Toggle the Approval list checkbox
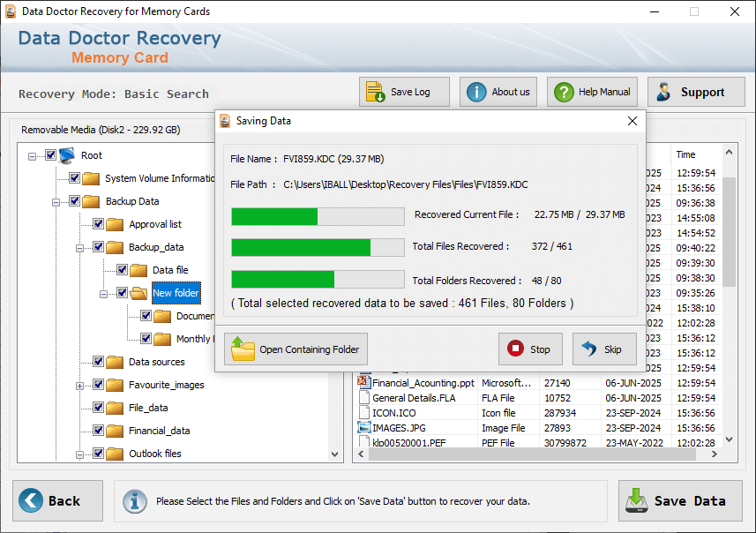756x533 pixels. coord(98,224)
